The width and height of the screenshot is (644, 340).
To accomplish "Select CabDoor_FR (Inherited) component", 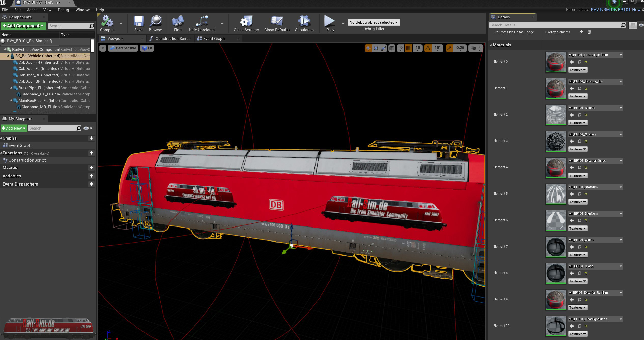I will (x=39, y=62).
